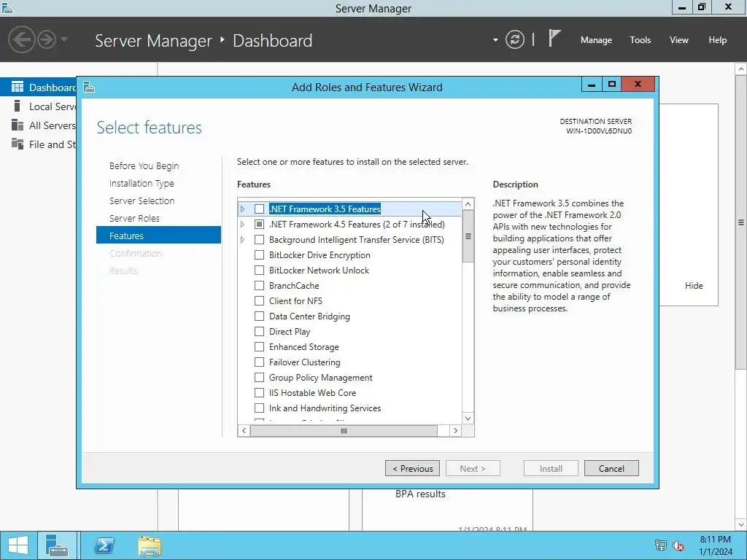Toggle .NET Framework 4.5 Features checkbox
The height and width of the screenshot is (560, 747).
point(259,224)
